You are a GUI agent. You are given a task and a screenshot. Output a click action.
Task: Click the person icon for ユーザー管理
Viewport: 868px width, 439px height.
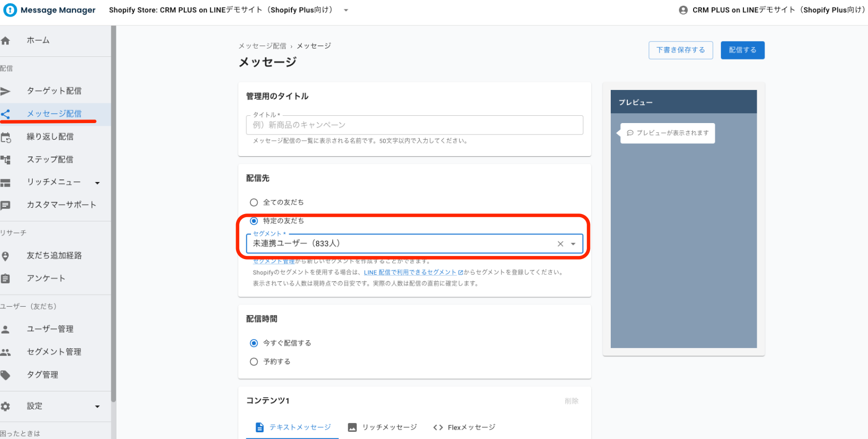pos(5,329)
